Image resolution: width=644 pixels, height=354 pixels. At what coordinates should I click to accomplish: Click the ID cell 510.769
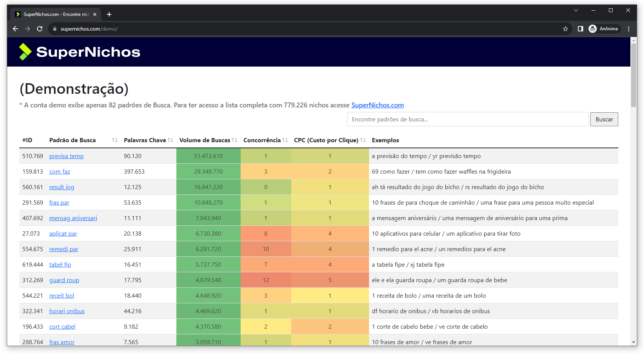coord(32,156)
